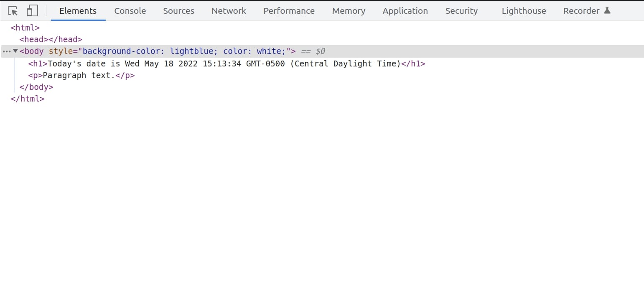644x305 pixels.
Task: Open the Security tab
Action: coord(461,11)
